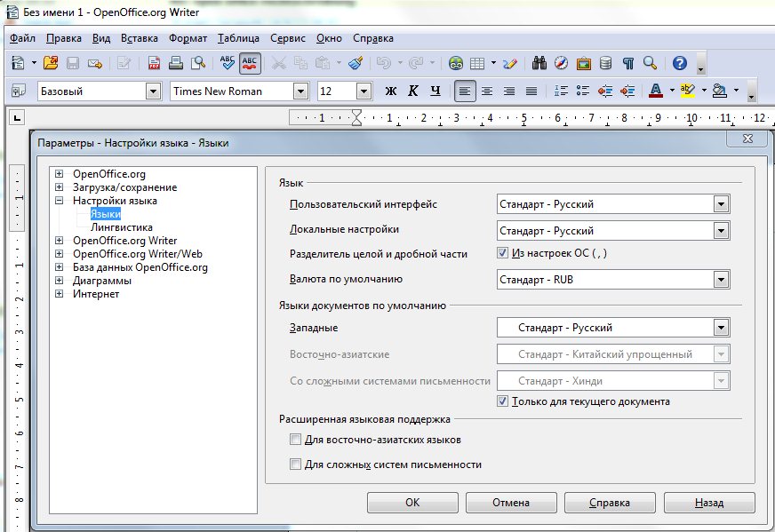Select 'Лингвистика' in options tree
Viewport: 775px width, 532px height.
coord(122,227)
